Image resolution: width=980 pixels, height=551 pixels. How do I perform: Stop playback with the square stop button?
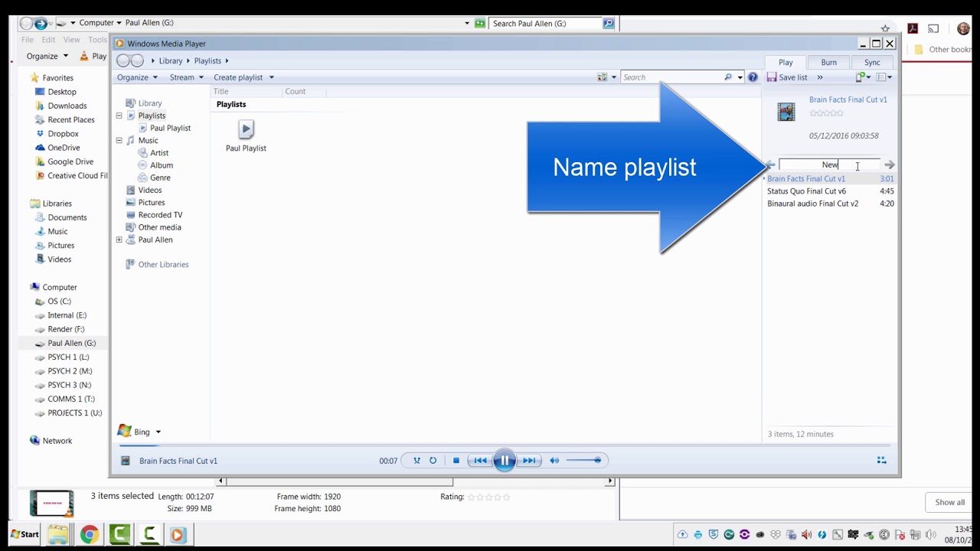pyautogui.click(x=456, y=461)
